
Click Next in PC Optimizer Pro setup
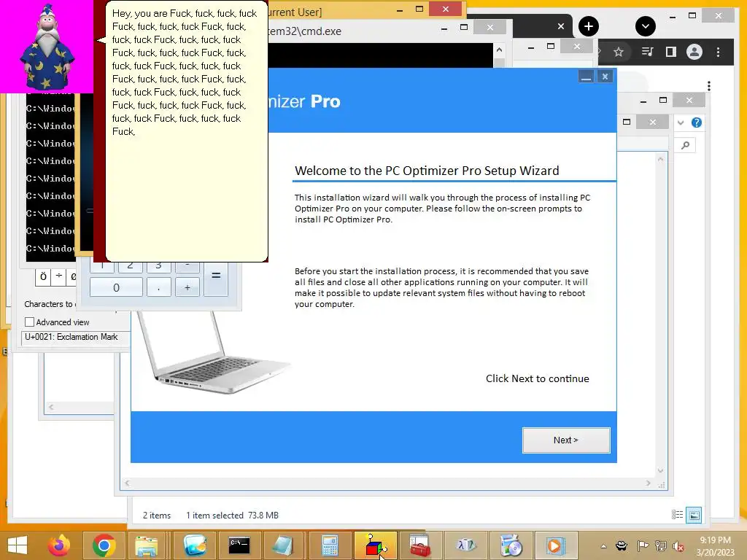[x=566, y=440]
